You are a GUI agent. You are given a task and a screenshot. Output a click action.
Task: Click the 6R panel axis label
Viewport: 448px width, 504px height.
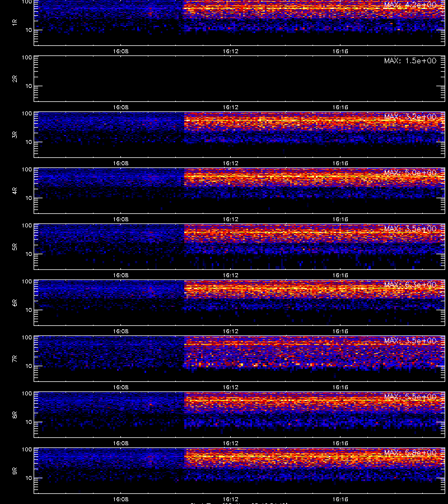15,302
